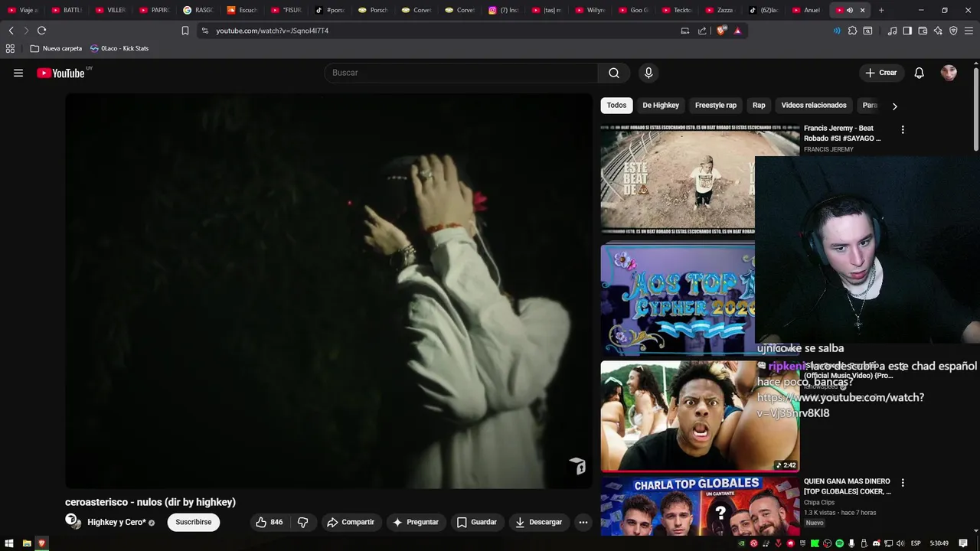980x551 pixels.
Task: Click the video player area
Action: pos(328,291)
